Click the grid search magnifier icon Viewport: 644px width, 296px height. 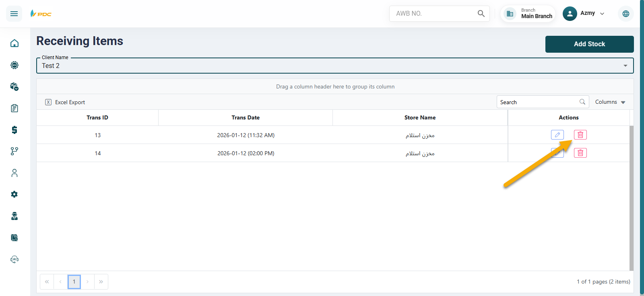point(582,102)
